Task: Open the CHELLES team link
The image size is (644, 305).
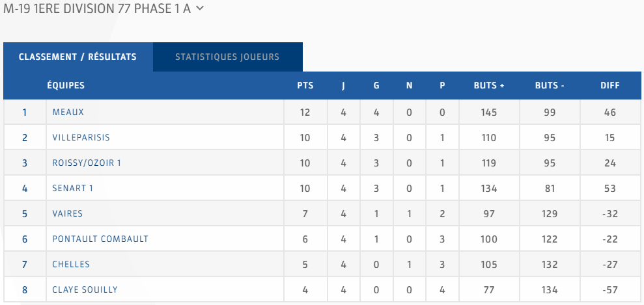Action: pyautogui.click(x=71, y=265)
